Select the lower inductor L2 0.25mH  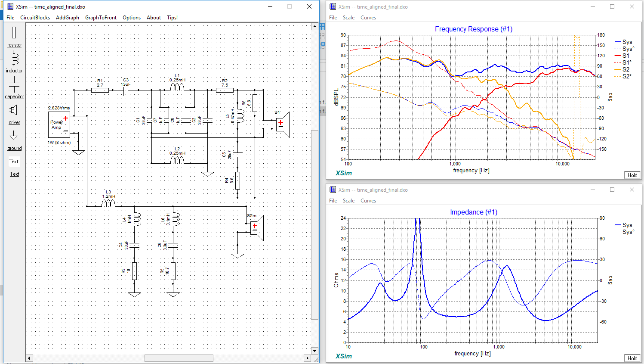click(x=177, y=160)
